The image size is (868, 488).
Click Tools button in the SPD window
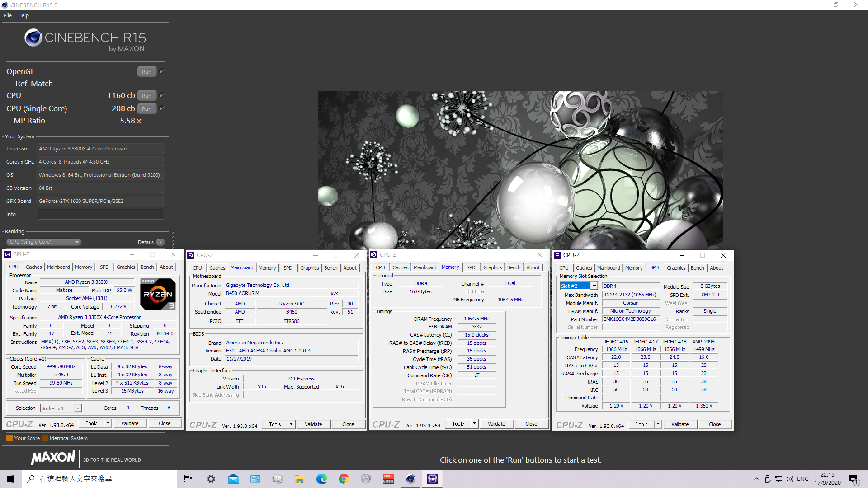tap(641, 424)
